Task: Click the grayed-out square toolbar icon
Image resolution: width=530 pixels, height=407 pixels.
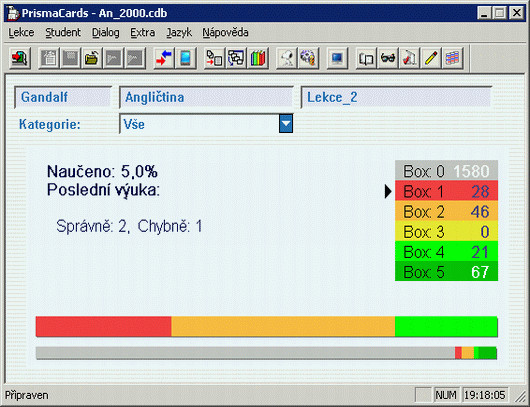Action: tap(71, 58)
